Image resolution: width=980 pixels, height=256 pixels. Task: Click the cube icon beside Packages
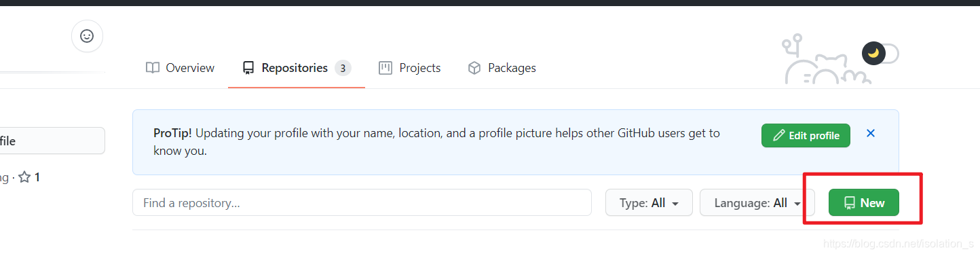(474, 68)
